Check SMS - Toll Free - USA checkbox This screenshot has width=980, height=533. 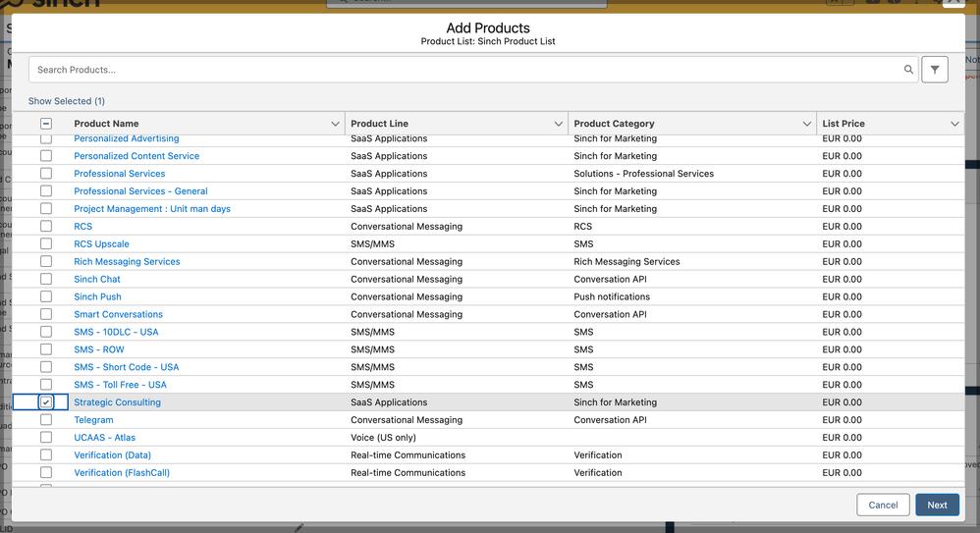pos(46,384)
